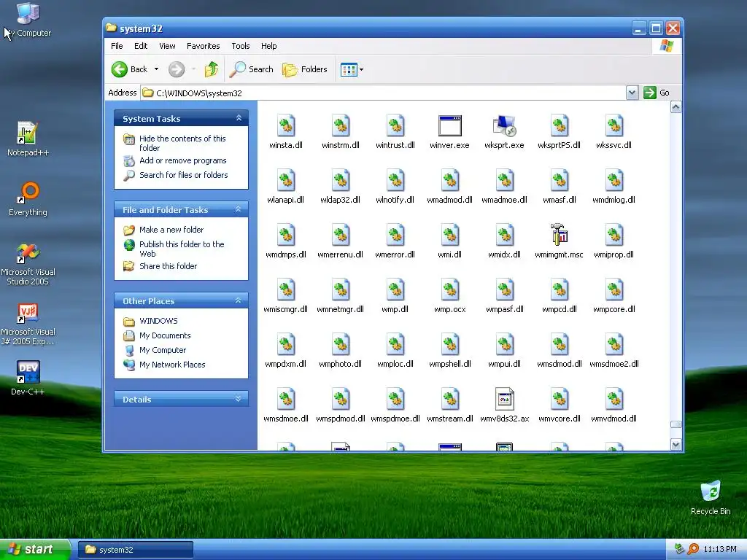Select the wmpcore.dll file
Viewport: 747px width, 560px height.
pos(614,296)
